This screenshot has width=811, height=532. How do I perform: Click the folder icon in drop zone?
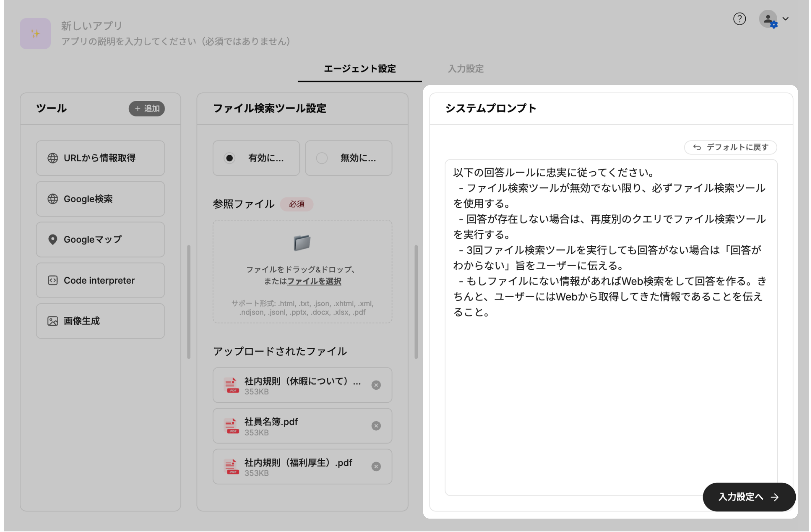pyautogui.click(x=302, y=243)
